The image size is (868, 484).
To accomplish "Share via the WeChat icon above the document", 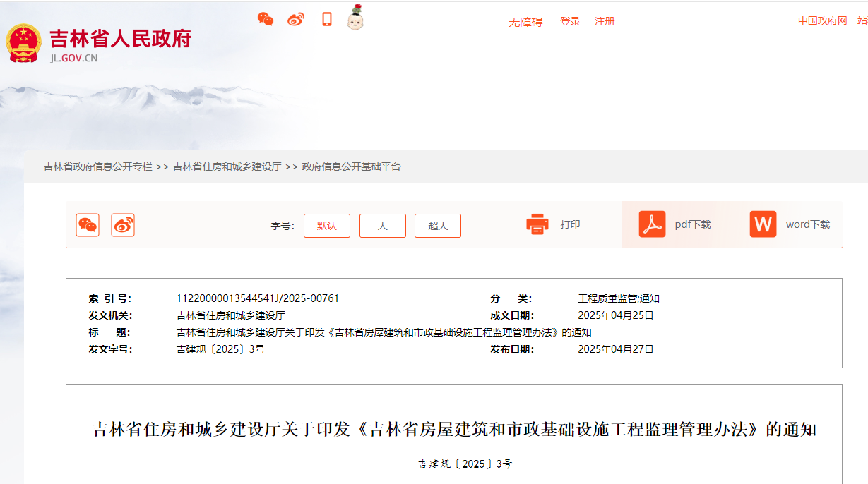I will [87, 226].
